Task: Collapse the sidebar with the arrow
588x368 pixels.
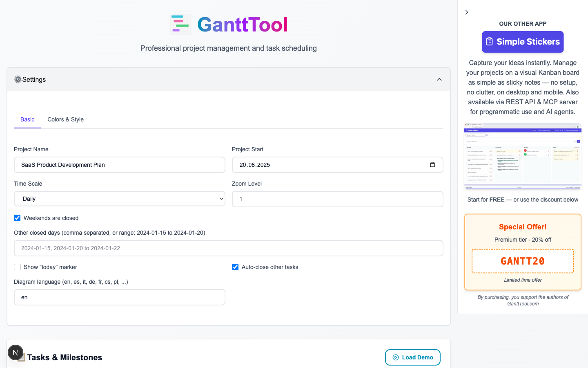Action: [x=467, y=12]
